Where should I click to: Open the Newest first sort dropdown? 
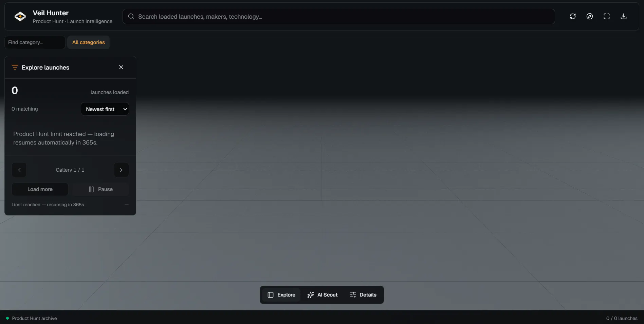(105, 109)
